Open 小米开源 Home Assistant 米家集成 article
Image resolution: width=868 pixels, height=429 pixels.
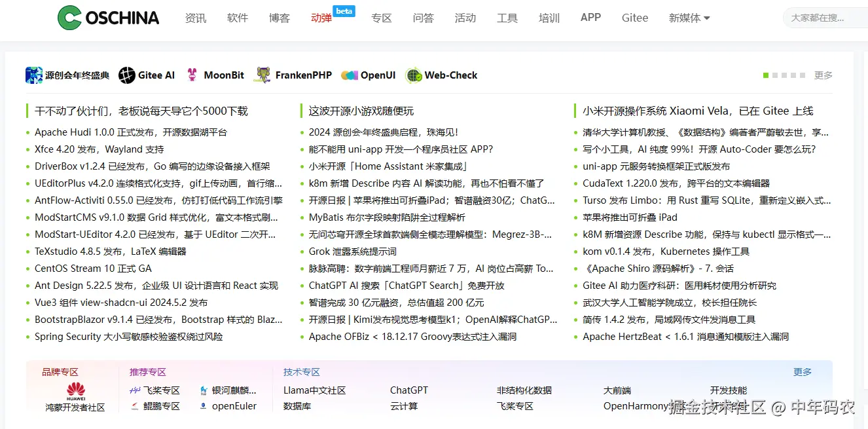(x=389, y=166)
